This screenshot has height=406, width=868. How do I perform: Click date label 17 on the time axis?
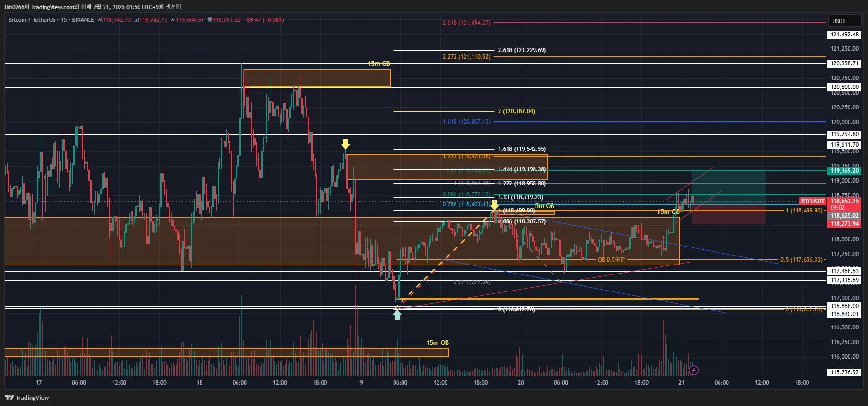(x=39, y=383)
